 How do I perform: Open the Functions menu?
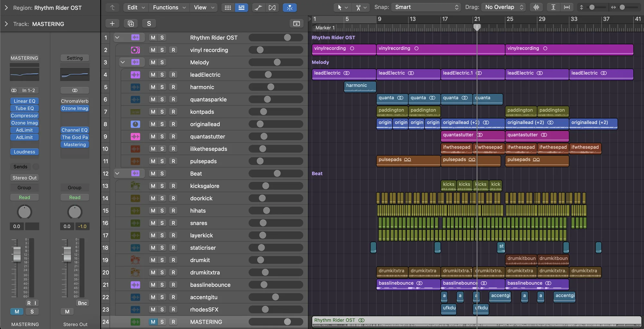(169, 7)
